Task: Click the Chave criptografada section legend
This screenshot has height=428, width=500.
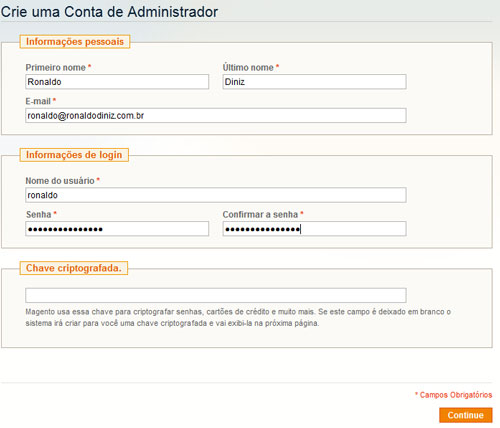Action: (74, 268)
